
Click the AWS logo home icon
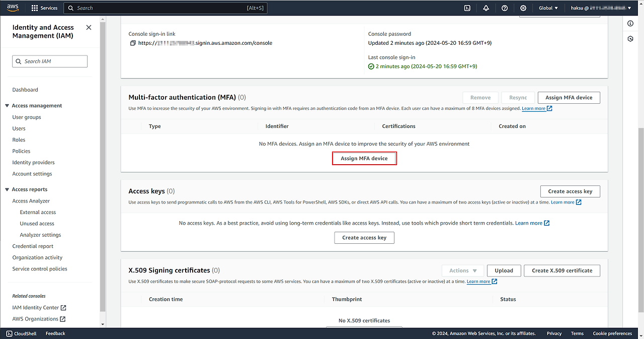13,8
